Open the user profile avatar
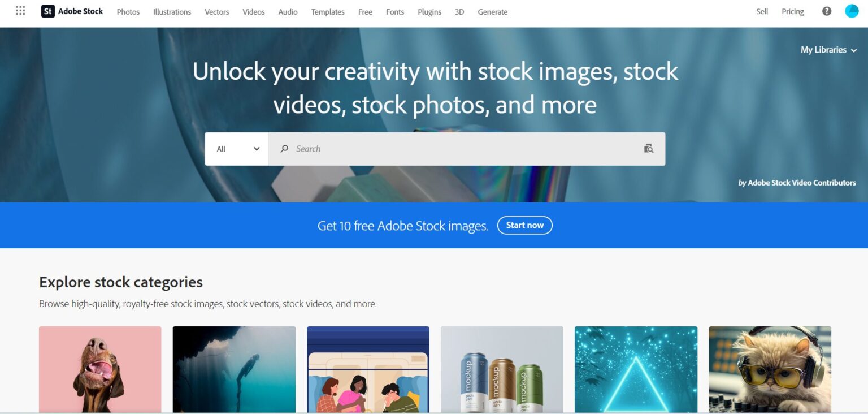868x414 pixels. pyautogui.click(x=852, y=11)
